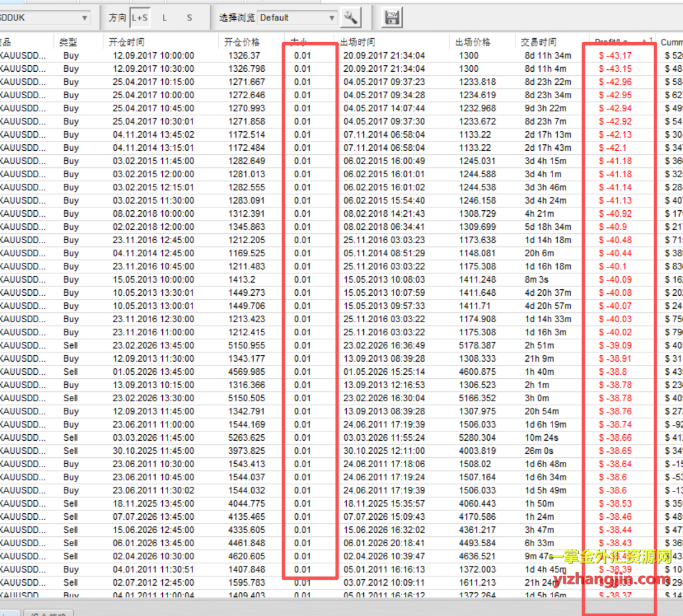The width and height of the screenshot is (683, 616).
Task: Sort by 交易时间 column header
Action: pyautogui.click(x=539, y=42)
